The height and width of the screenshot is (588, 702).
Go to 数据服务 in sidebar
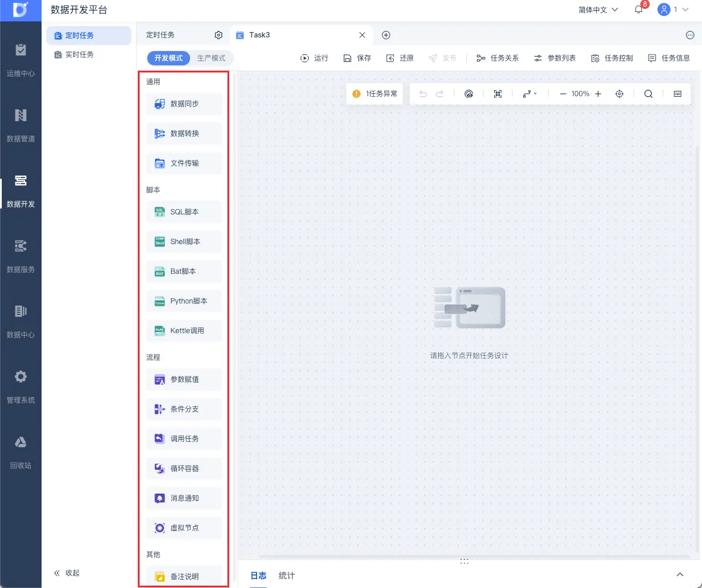pos(21,257)
